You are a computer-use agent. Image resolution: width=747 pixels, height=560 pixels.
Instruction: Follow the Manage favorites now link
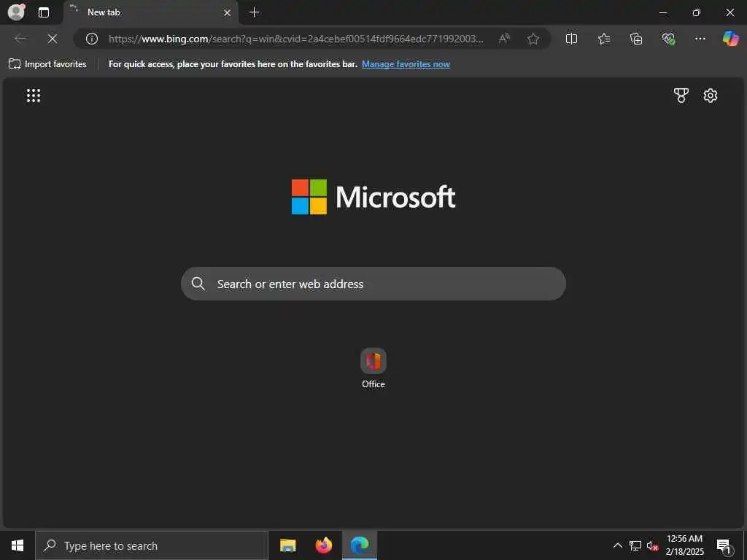pyautogui.click(x=406, y=64)
